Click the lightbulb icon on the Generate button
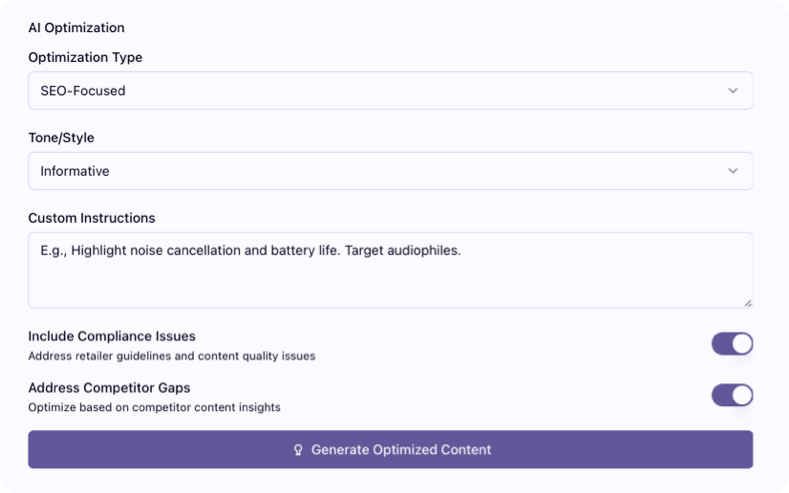 pos(297,450)
